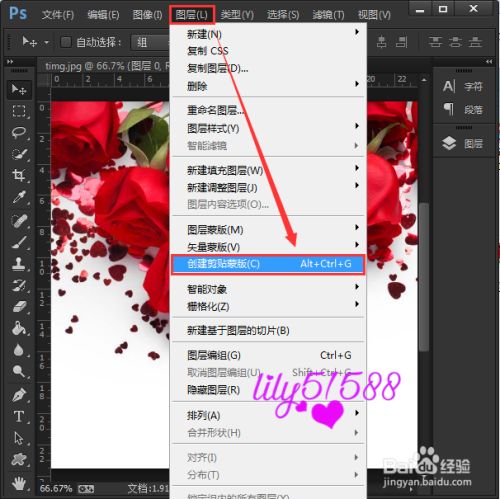Image resolution: width=500 pixels, height=499 pixels.
Task: Open 智能对象 submenu entry
Action: click(267, 289)
